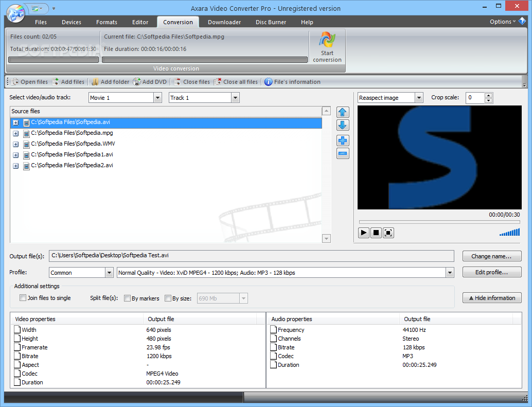Expand Softpedia.avi tree node
Viewport: 532px width, 407px height.
[15, 123]
